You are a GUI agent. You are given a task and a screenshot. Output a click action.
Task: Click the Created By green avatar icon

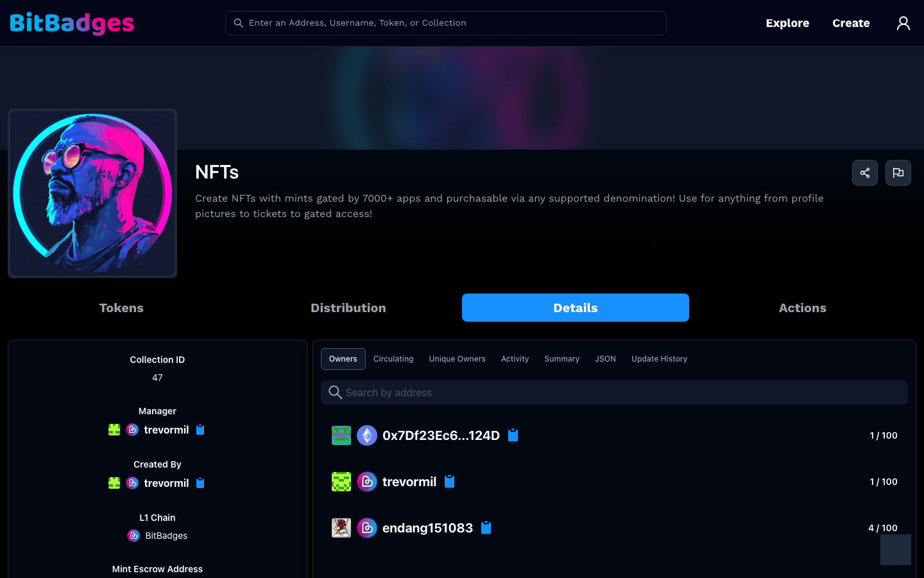(114, 483)
